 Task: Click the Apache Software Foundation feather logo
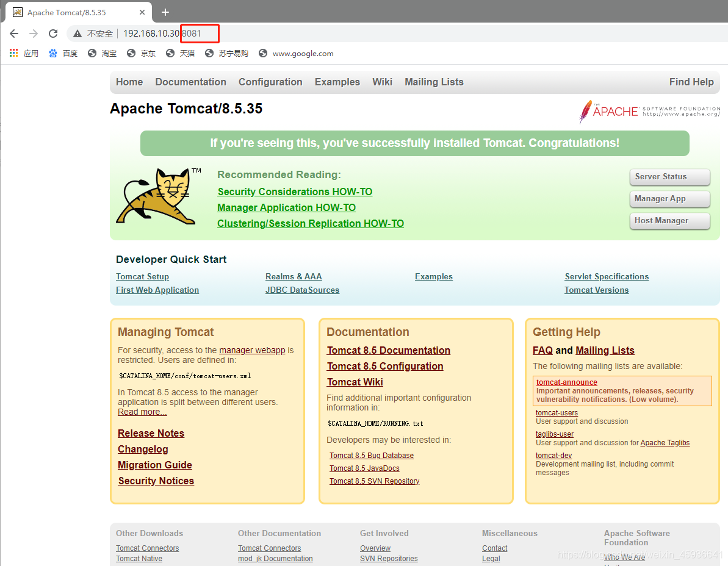tap(649, 112)
